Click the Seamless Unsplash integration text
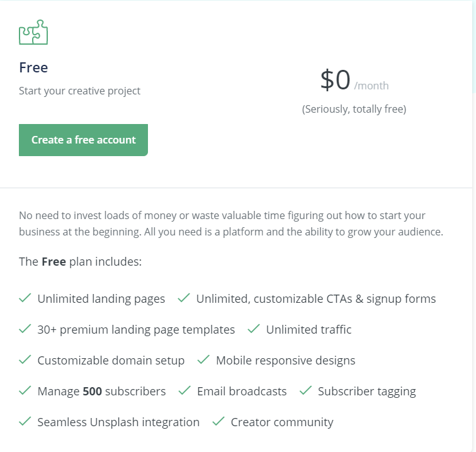The width and height of the screenshot is (476, 452). point(118,422)
